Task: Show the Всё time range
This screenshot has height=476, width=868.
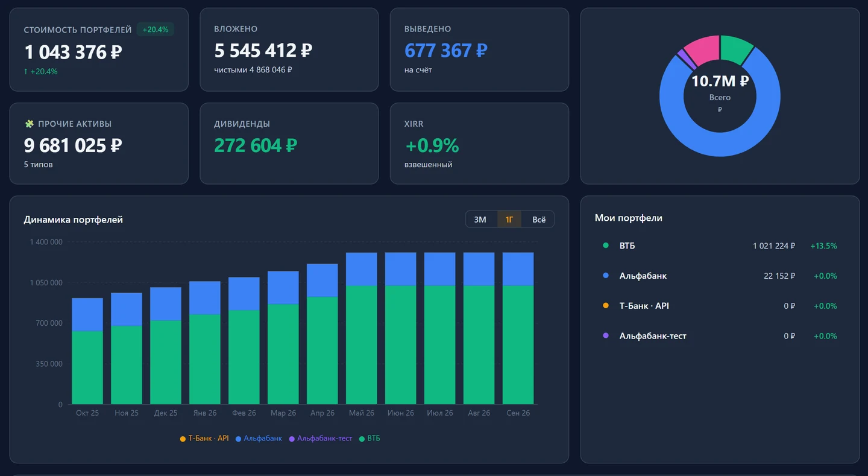Action: tap(539, 219)
